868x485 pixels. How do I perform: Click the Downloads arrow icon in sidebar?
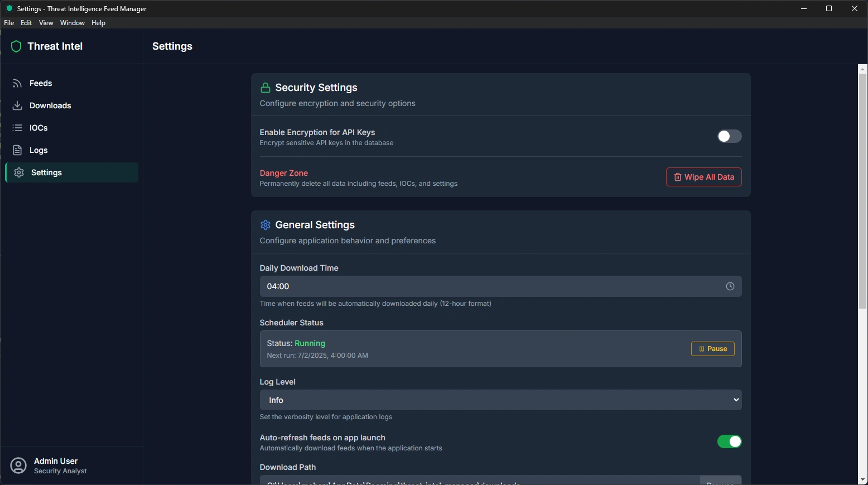pyautogui.click(x=17, y=105)
